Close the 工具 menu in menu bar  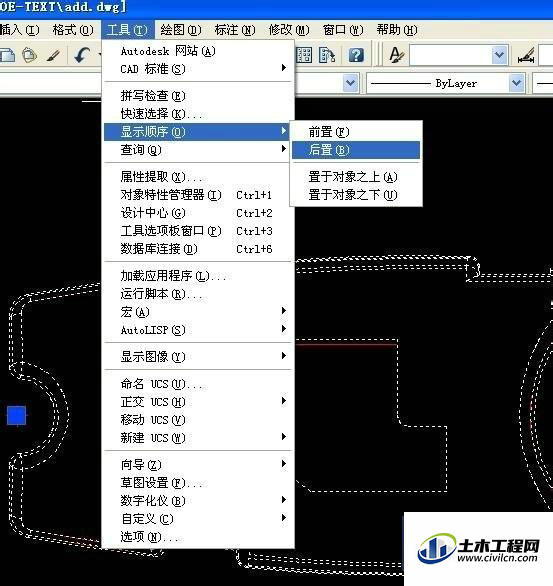[127, 30]
